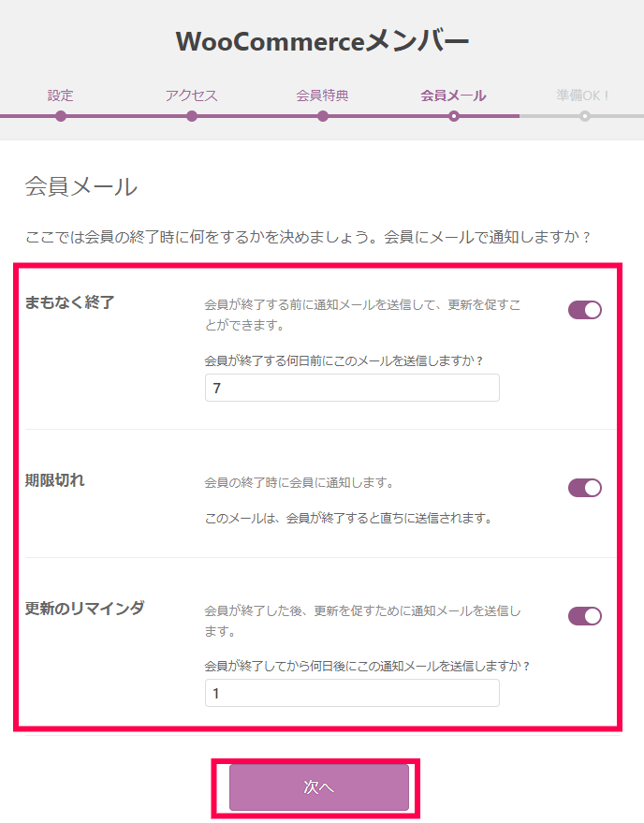644x823 pixels.
Task: Click the step dot under 会員特典
Action: pyautogui.click(x=323, y=116)
